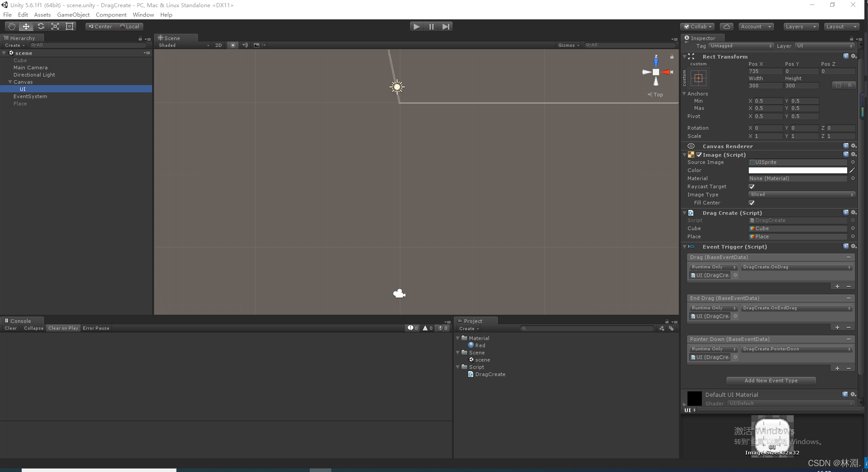The width and height of the screenshot is (868, 472).
Task: Click Add New Event Type button
Action: click(x=771, y=381)
